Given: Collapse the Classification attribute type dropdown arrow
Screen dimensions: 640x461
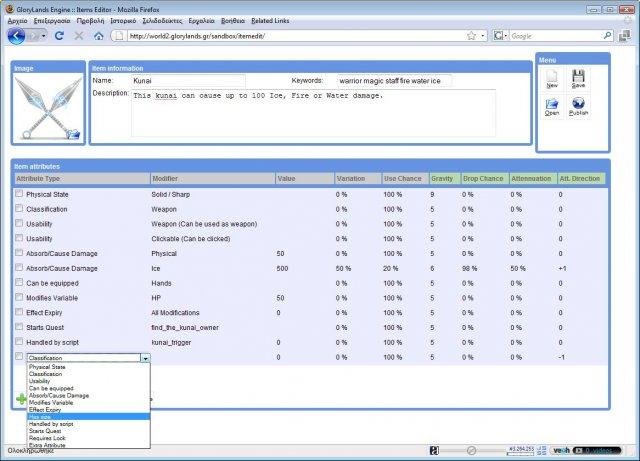Looking at the screenshot, I should coord(145,357).
